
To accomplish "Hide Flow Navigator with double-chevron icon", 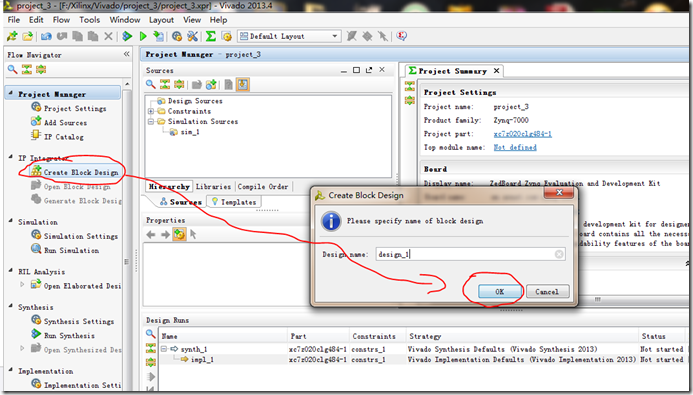I will coord(126,54).
